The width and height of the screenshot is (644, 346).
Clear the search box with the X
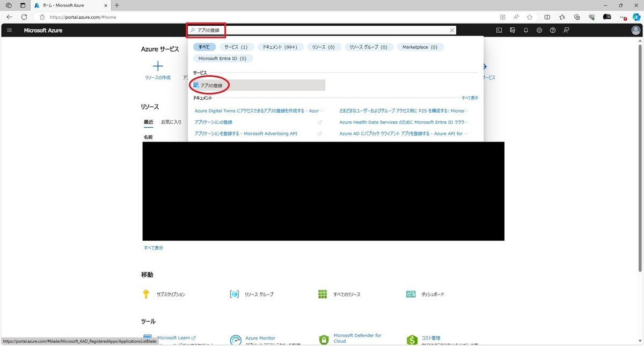point(452,30)
